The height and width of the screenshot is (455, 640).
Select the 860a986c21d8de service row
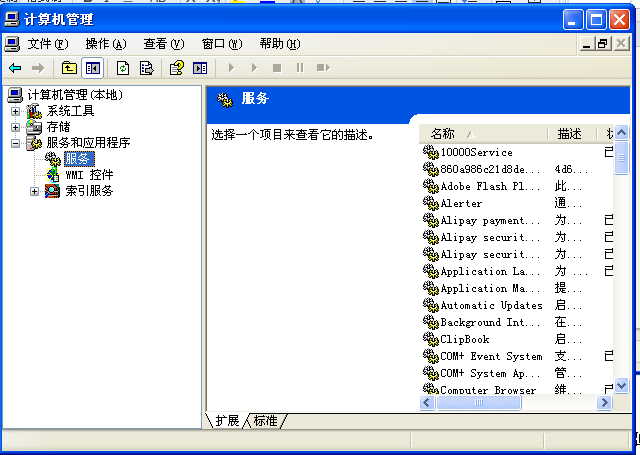[490, 169]
